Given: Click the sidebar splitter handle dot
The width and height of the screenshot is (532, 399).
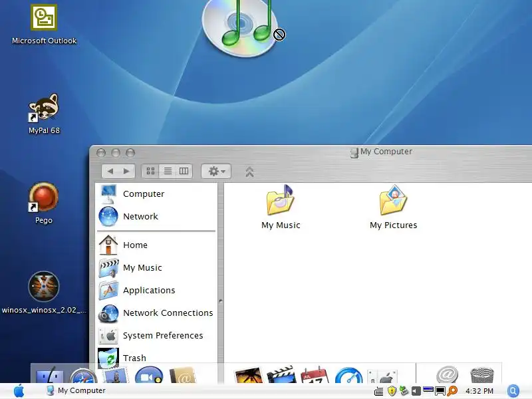Looking at the screenshot, I should coord(221,301).
